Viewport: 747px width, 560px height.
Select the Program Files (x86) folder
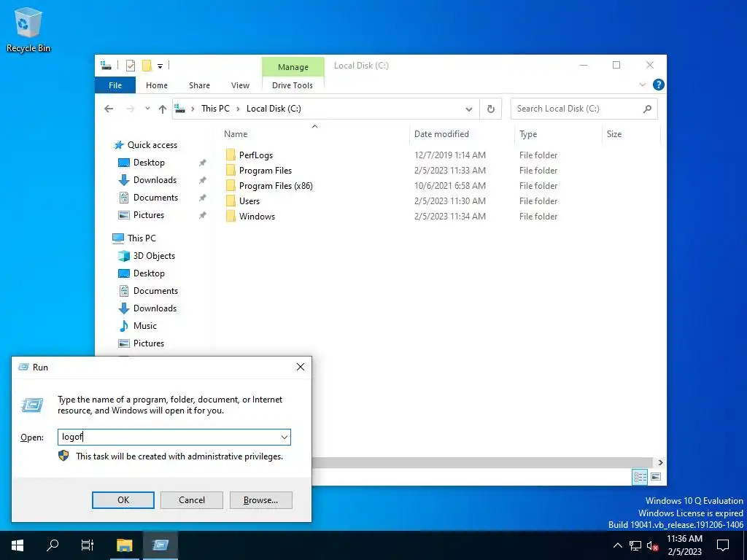click(276, 186)
